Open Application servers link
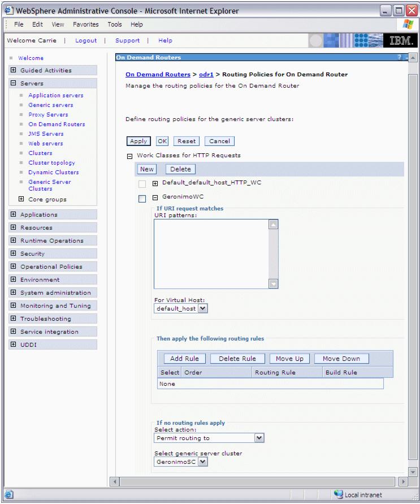This screenshot has height=504, width=420. point(56,95)
